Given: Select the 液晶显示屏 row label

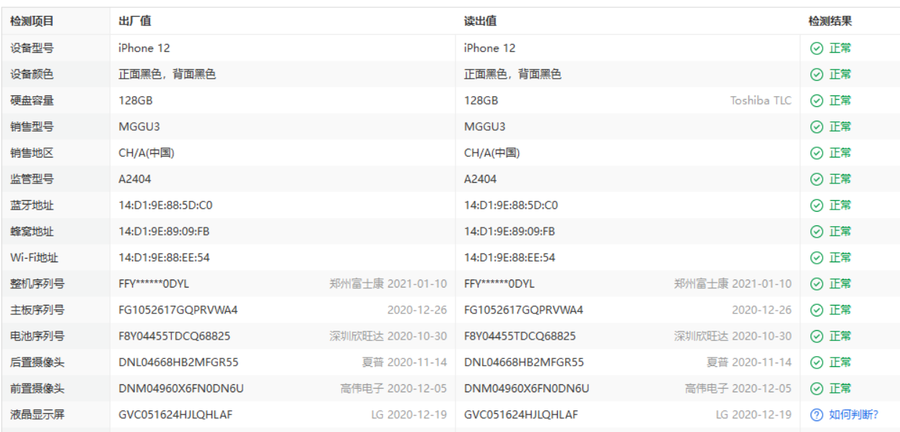Looking at the screenshot, I should [37, 415].
